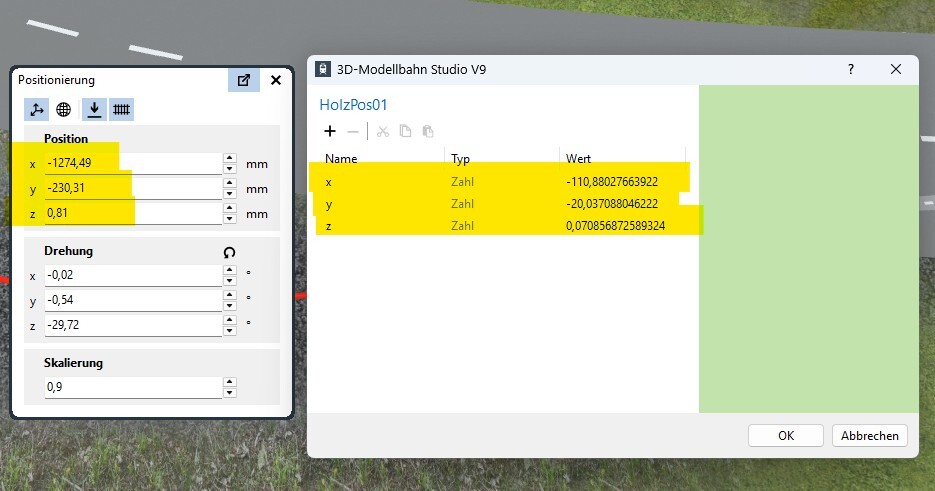Edit Position x field -1274,49
Viewport: 935px width, 491px height.
point(133,163)
